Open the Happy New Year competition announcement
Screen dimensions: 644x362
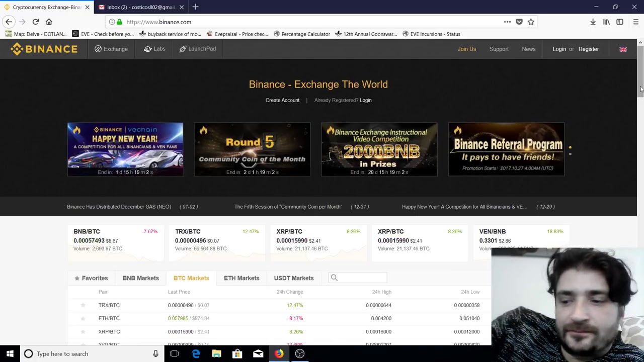tap(464, 207)
